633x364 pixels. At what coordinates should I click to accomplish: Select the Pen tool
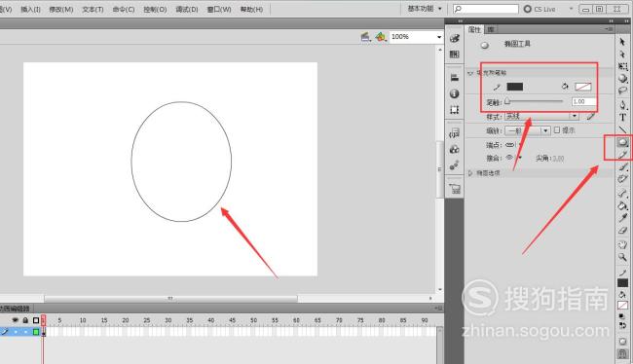pyautogui.click(x=622, y=105)
